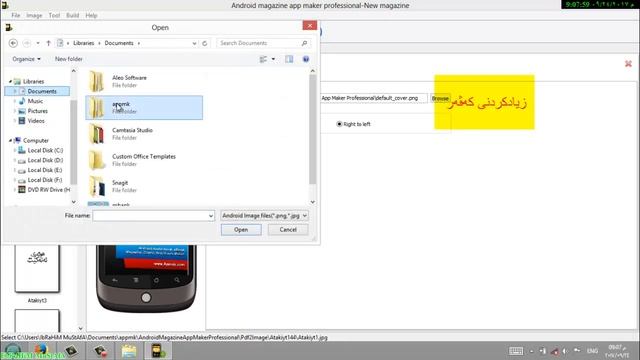Click the Cancel button
The height and width of the screenshot is (360, 640).
coord(288,230)
